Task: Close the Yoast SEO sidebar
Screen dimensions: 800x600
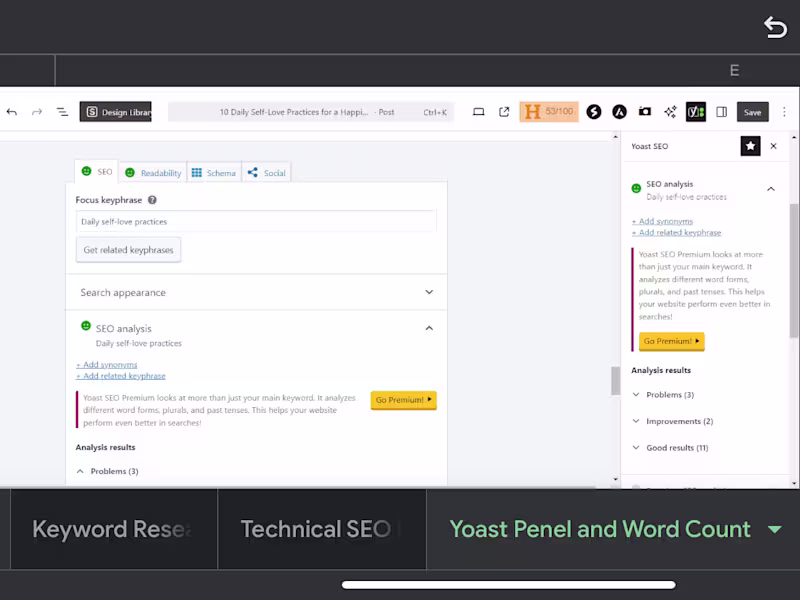Action: point(773,146)
